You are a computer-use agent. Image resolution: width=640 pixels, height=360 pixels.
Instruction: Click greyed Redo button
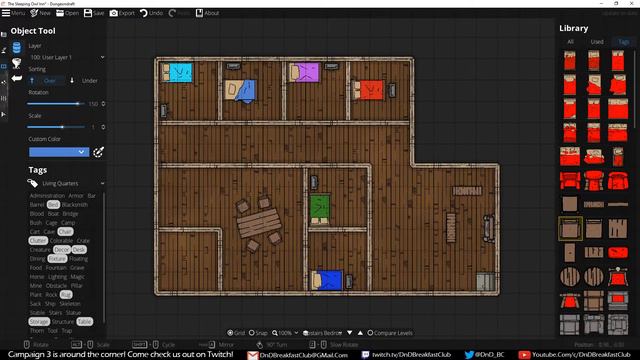pyautogui.click(x=179, y=13)
